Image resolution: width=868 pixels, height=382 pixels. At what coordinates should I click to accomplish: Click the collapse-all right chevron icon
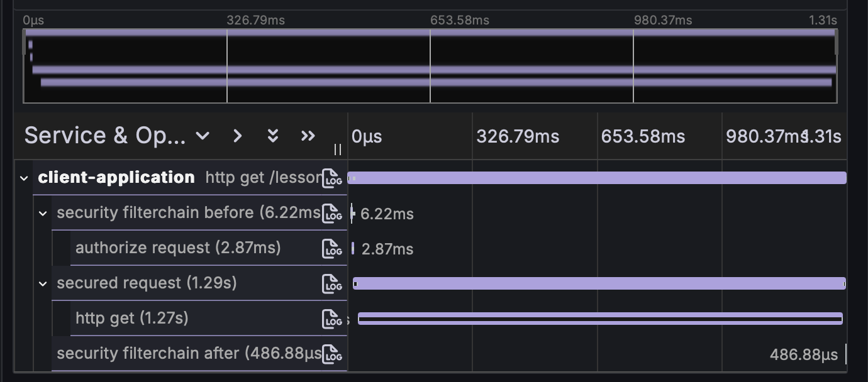pyautogui.click(x=237, y=136)
